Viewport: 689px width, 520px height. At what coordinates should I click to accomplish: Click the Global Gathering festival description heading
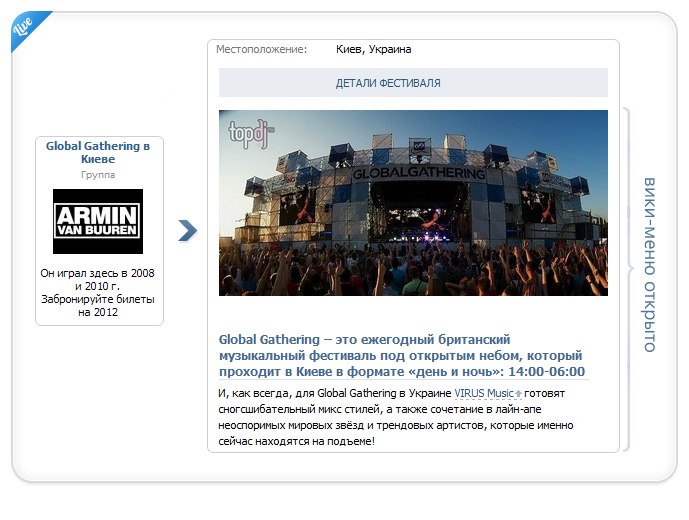click(402, 355)
